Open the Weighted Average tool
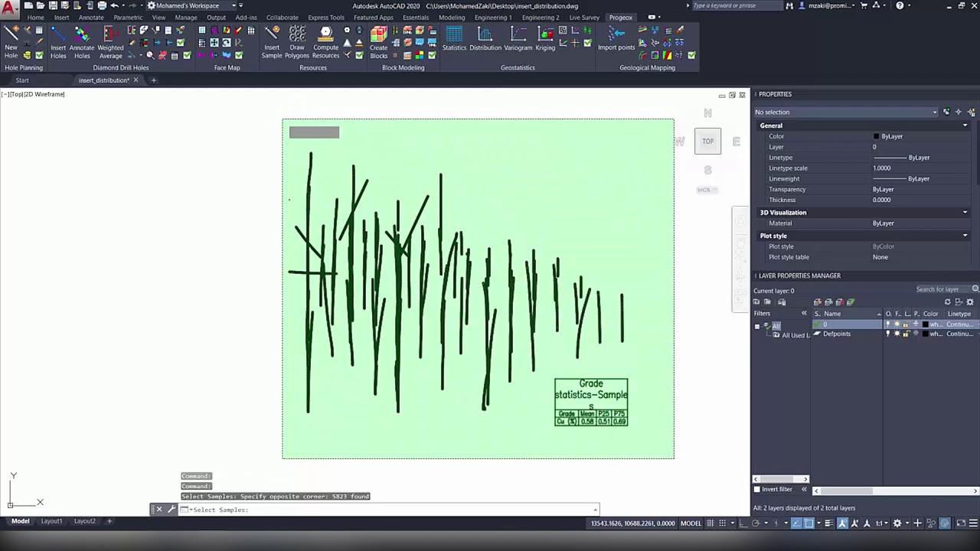The height and width of the screenshot is (551, 980). pyautogui.click(x=110, y=42)
